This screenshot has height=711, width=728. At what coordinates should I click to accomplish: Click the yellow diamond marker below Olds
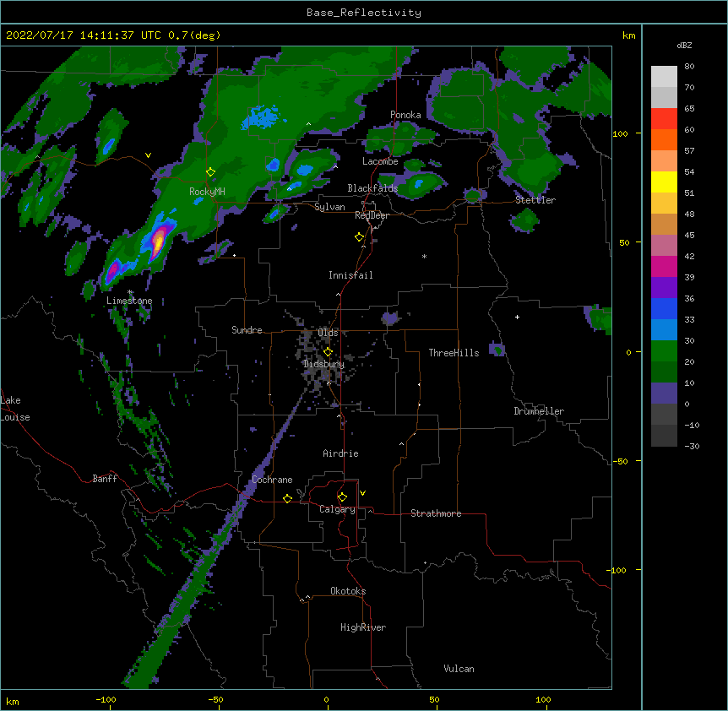pos(328,352)
